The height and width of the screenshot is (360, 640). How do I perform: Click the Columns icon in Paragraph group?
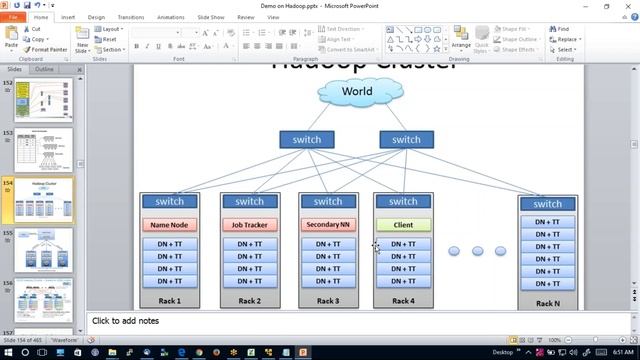[294, 46]
